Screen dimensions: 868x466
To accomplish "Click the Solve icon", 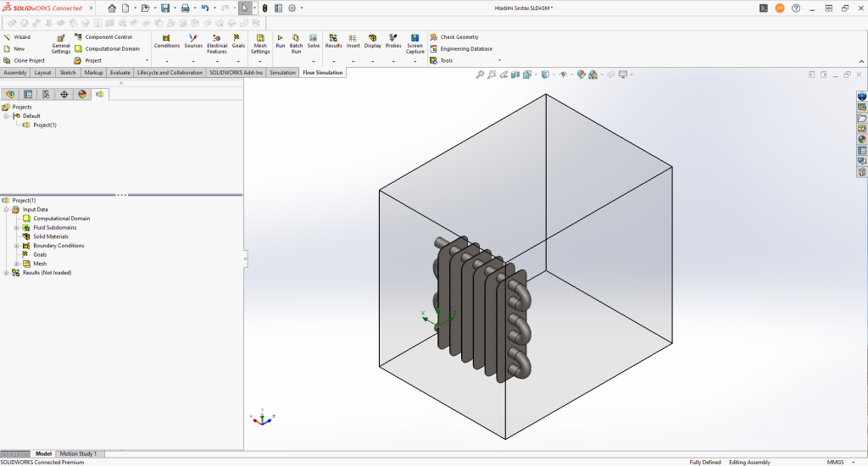I will click(314, 42).
